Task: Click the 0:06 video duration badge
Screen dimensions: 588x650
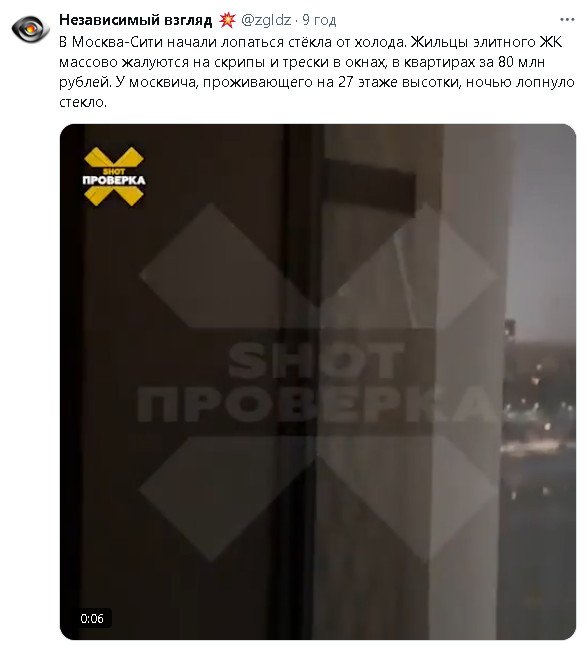Action: 92,618
